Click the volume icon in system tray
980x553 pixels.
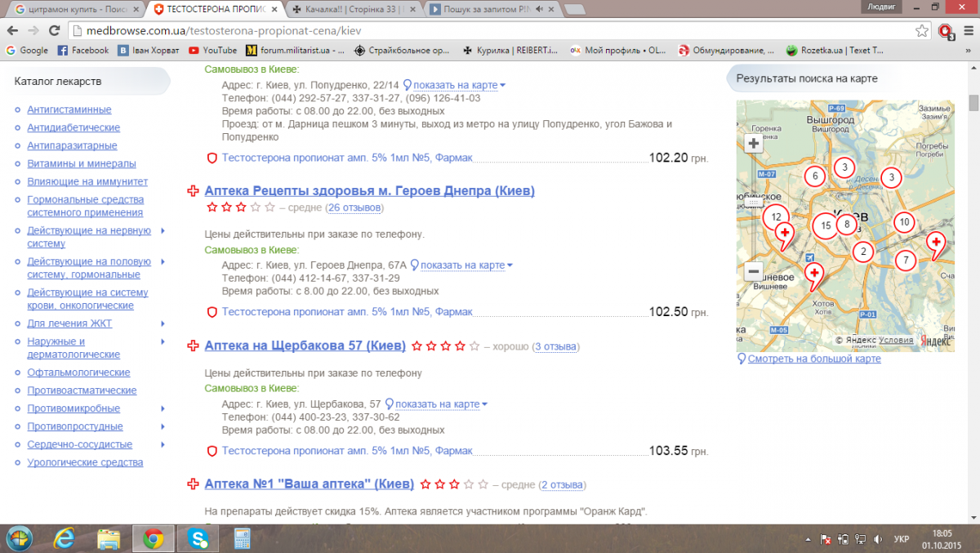[877, 539]
